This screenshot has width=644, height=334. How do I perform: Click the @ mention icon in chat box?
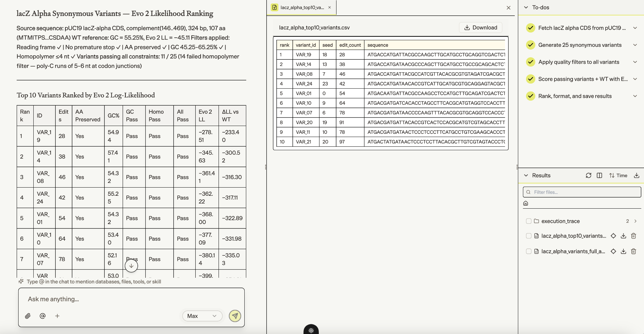pos(42,316)
